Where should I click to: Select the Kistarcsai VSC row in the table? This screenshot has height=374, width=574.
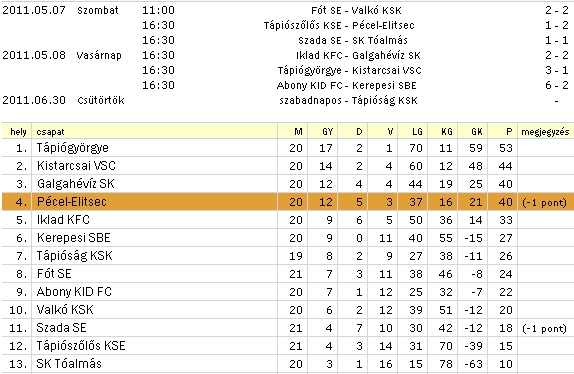click(x=287, y=166)
